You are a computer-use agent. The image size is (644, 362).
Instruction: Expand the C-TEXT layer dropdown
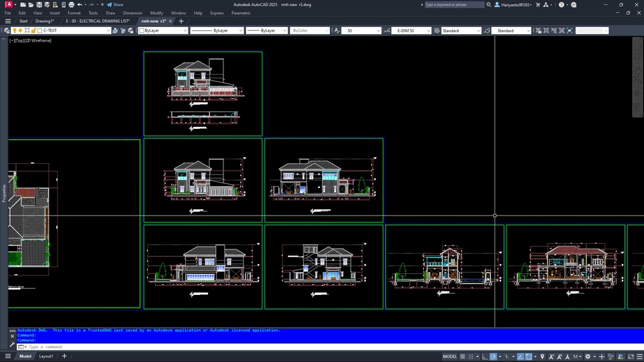coord(108,30)
